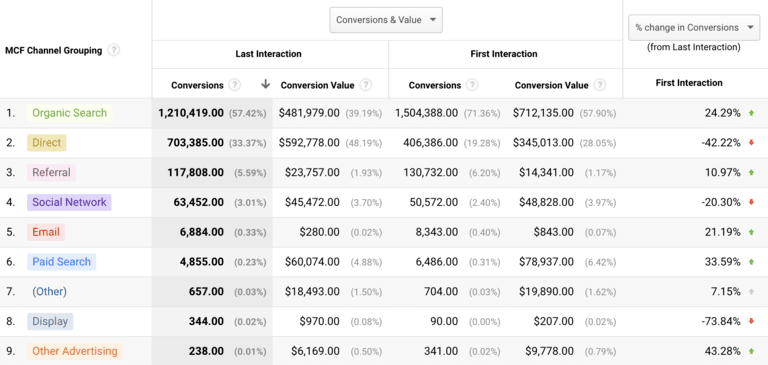Open help icon for First Interaction Conversions
This screenshot has height=365, width=768.
(472, 85)
